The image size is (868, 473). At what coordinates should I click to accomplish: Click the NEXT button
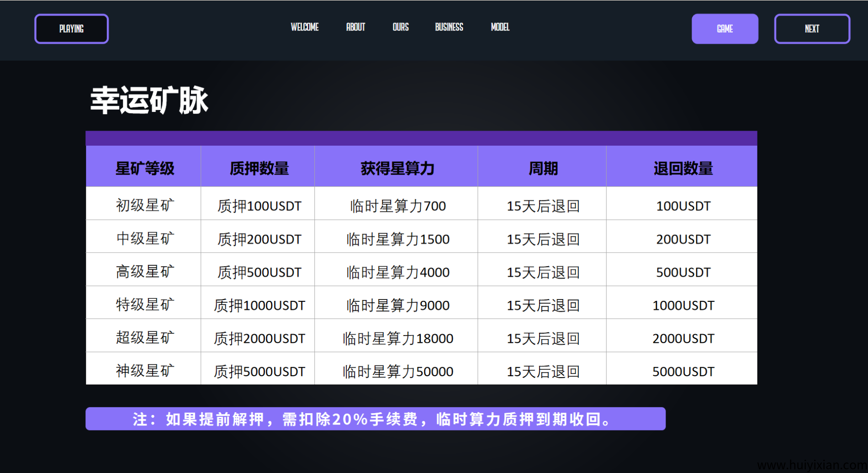pyautogui.click(x=812, y=29)
